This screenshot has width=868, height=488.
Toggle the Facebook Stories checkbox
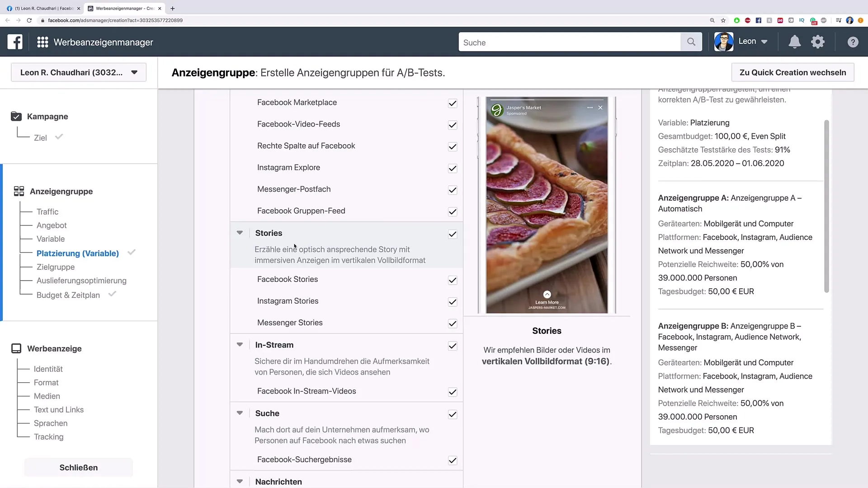(452, 279)
